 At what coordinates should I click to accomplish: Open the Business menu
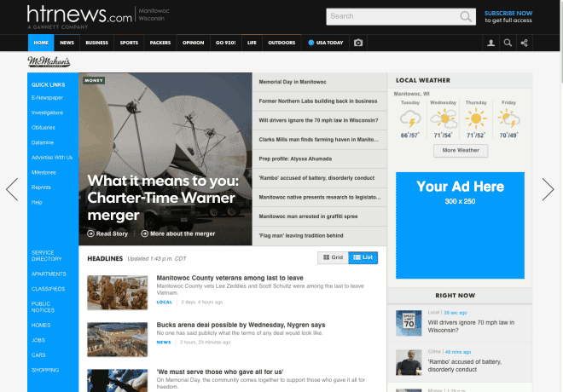96,43
